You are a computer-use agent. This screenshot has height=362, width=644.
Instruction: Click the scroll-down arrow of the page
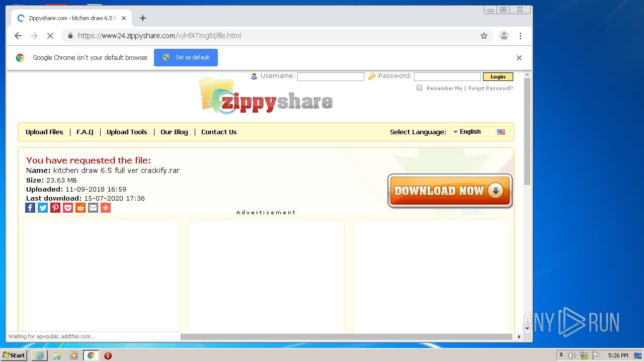(527, 328)
